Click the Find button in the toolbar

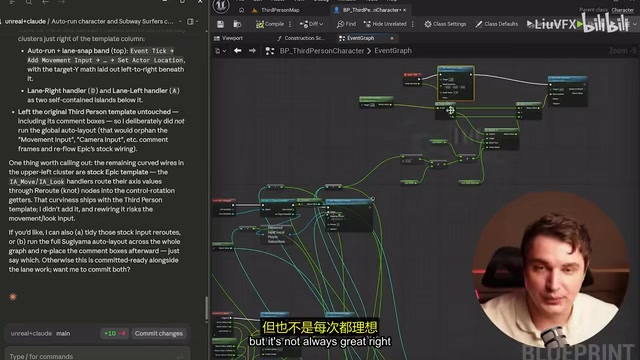pos(346,24)
